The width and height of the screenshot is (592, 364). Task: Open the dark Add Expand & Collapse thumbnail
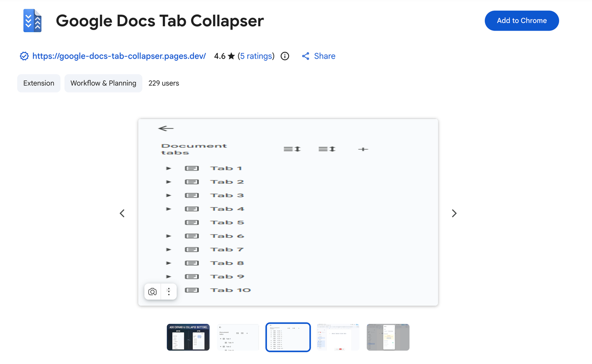point(188,337)
